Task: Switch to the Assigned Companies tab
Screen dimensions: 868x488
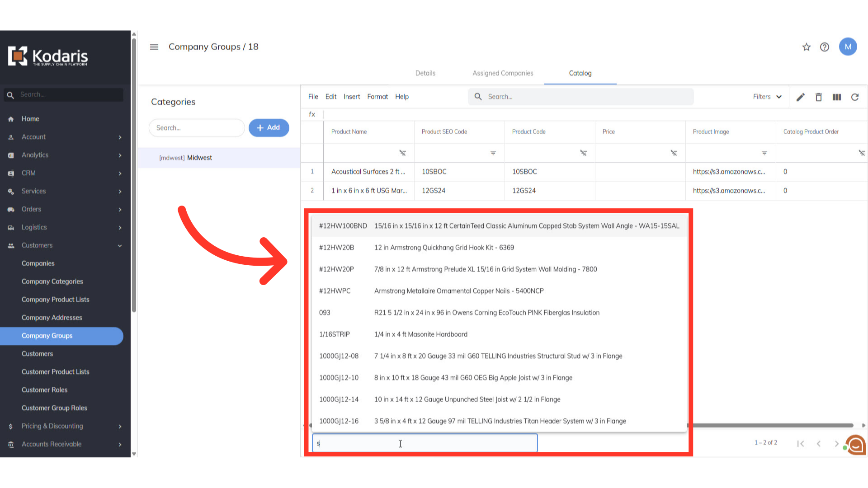Action: [x=503, y=73]
